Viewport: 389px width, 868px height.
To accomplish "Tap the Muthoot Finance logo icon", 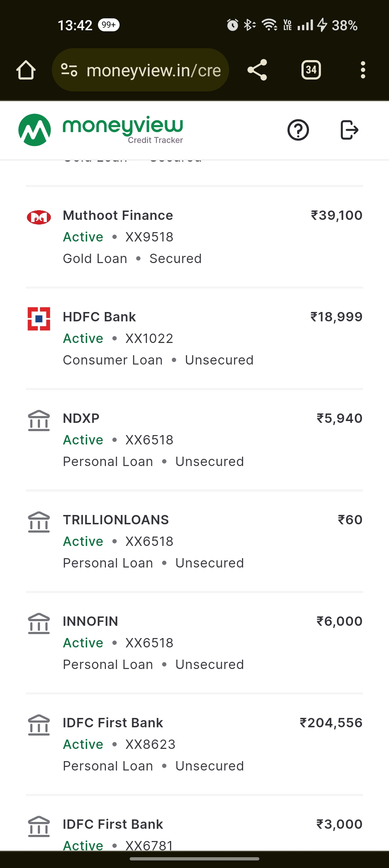I will point(39,217).
